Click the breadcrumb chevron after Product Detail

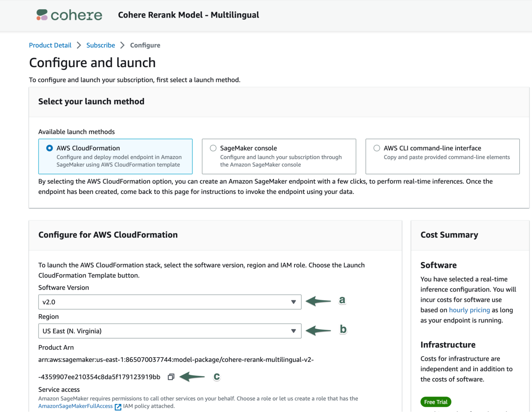79,45
